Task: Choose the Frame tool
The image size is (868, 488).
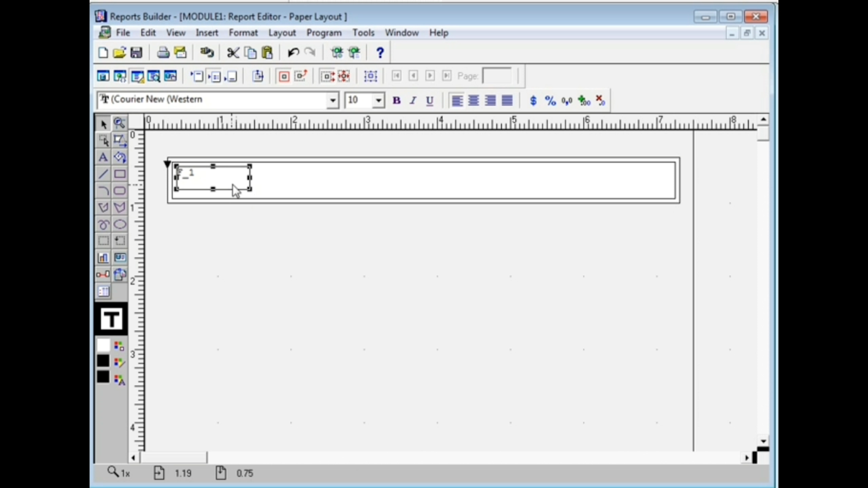Action: pyautogui.click(x=103, y=241)
